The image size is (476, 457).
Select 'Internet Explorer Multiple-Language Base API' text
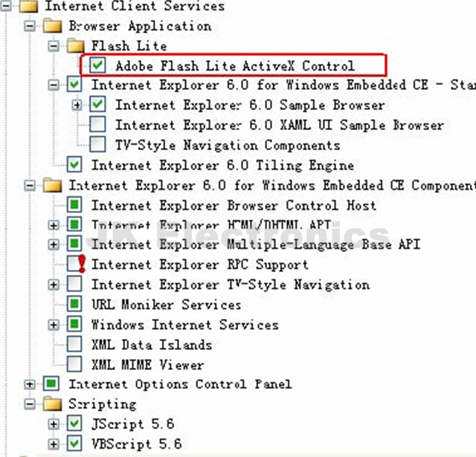tap(256, 244)
